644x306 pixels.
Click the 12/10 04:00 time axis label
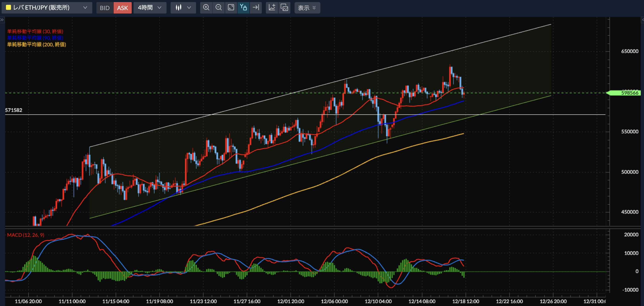(x=378, y=301)
